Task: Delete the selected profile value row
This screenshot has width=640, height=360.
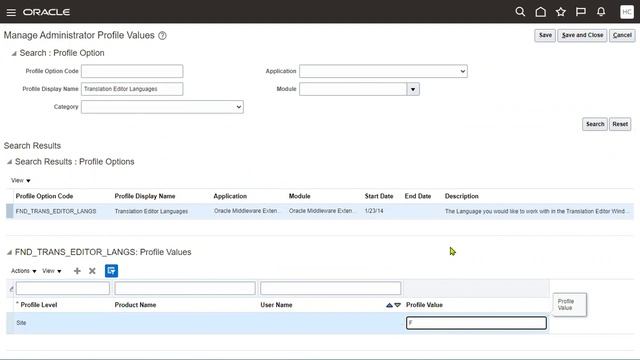Action: point(92,271)
